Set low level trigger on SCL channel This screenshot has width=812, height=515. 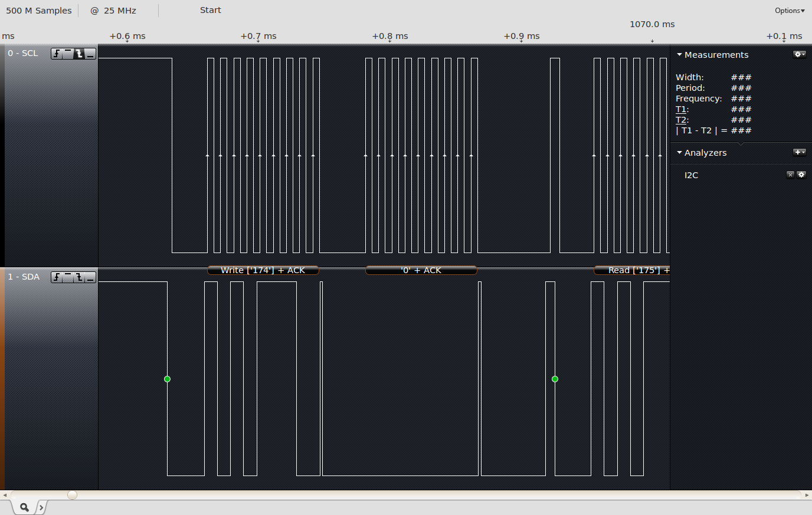click(90, 54)
